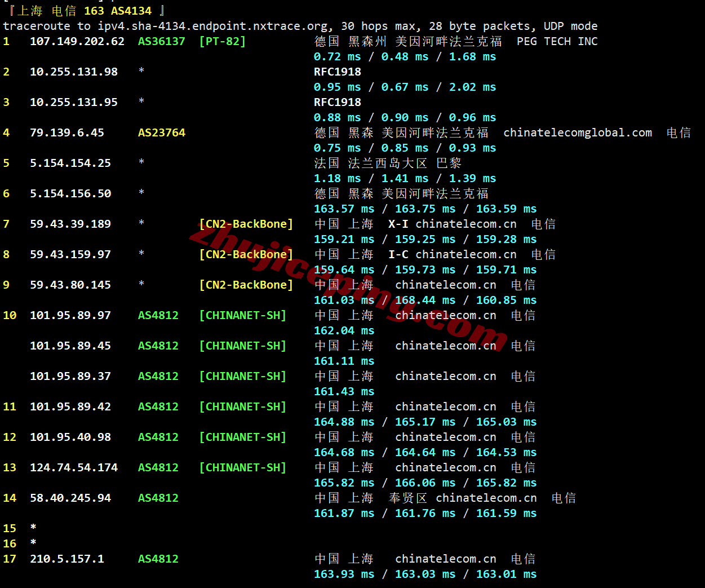The width and height of the screenshot is (705, 588).
Task: Click latency 164.64 ms
Action: [425, 452]
